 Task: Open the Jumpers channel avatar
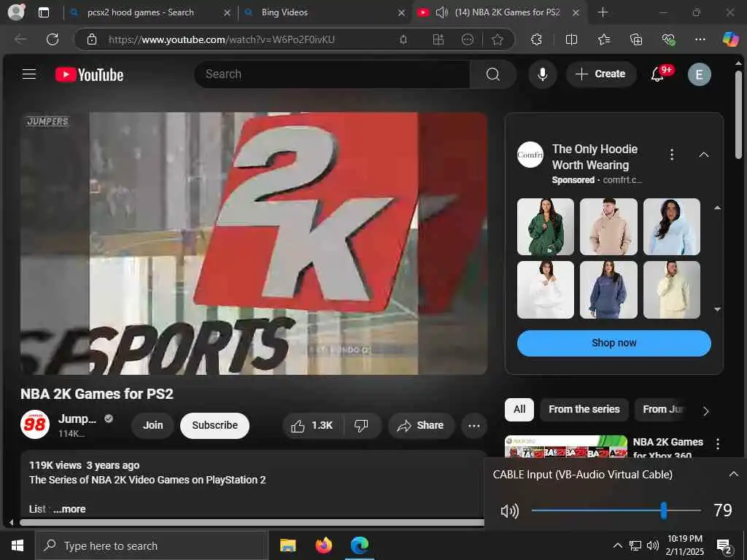[x=35, y=424]
